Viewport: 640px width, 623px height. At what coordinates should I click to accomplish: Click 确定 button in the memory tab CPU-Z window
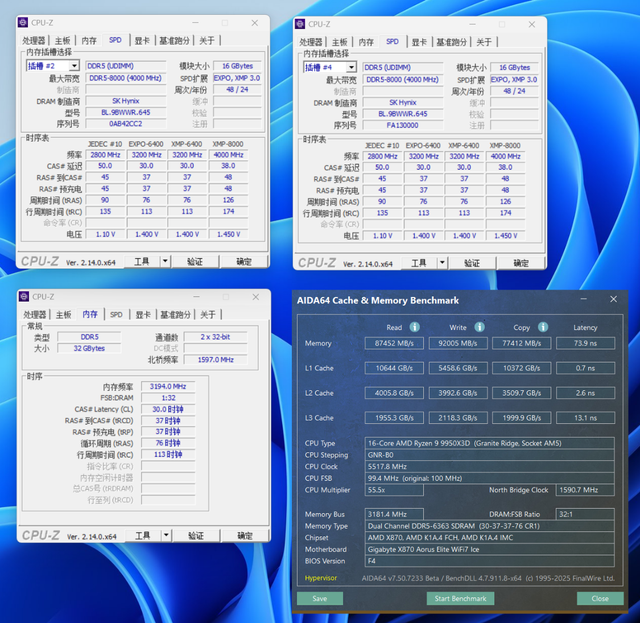[245, 535]
